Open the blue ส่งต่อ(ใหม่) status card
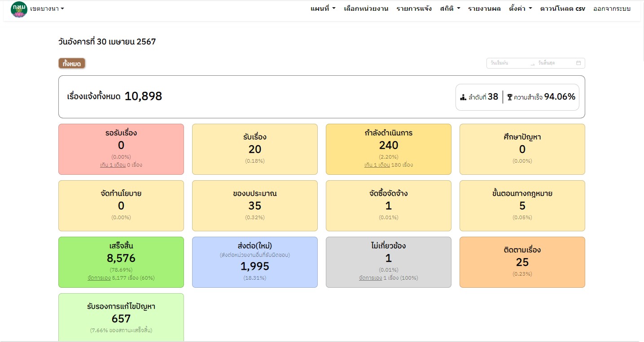644x342 pixels. click(254, 262)
